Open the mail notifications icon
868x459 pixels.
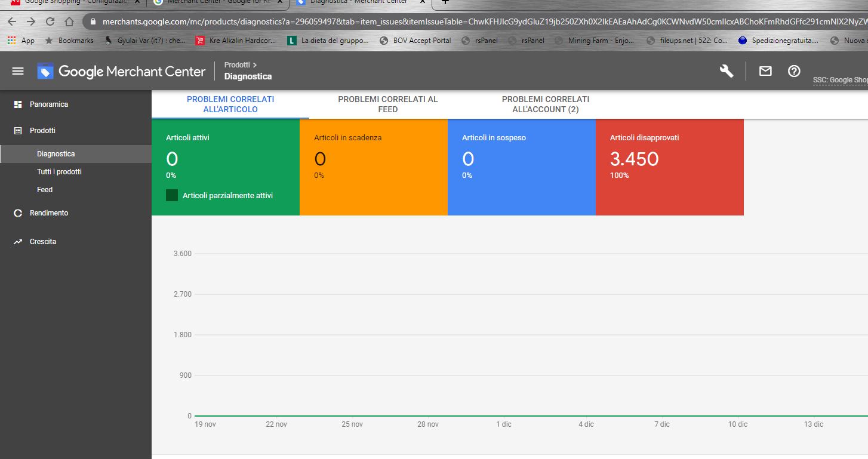pyautogui.click(x=765, y=71)
